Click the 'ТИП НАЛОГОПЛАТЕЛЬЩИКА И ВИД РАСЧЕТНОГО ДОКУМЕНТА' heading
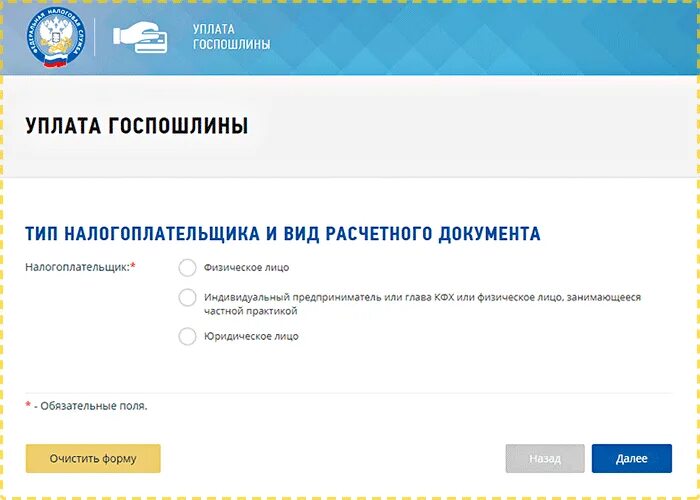700x500 pixels. pos(283,234)
